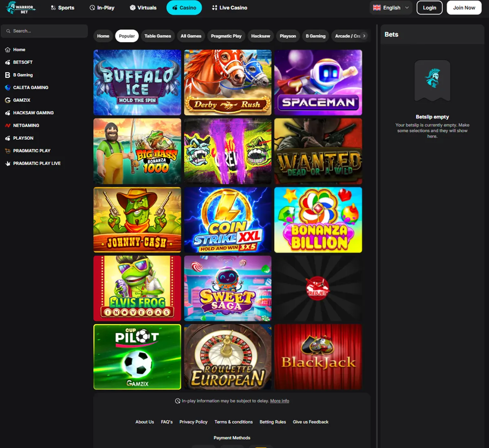Viewport: 489px width, 448px height.
Task: Open Bonanza Billion game
Action: 318,220
